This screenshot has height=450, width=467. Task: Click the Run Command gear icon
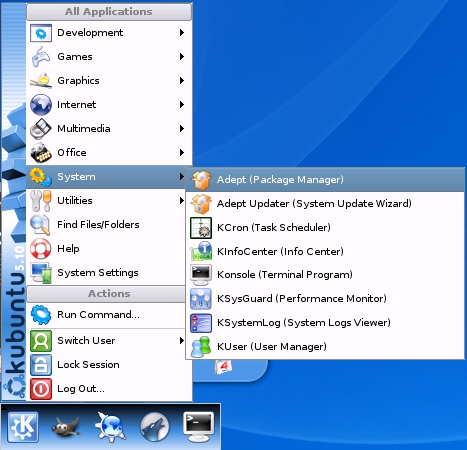click(41, 315)
